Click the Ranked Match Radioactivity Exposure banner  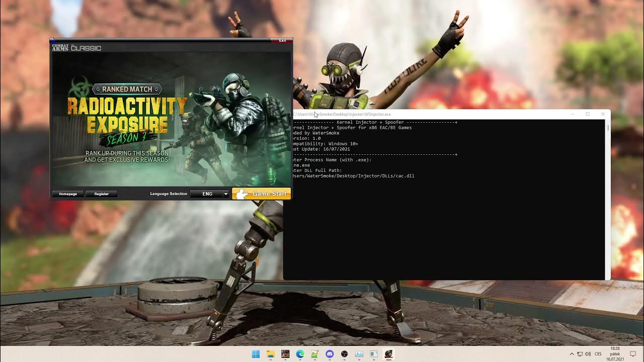pyautogui.click(x=171, y=121)
